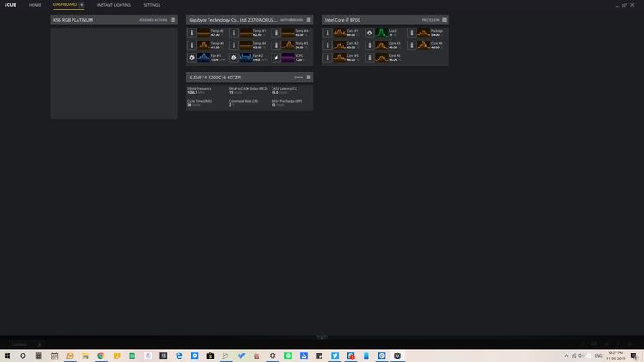Open the MOTHERBOARD dropdown on the Gigabyte panel

291,20
